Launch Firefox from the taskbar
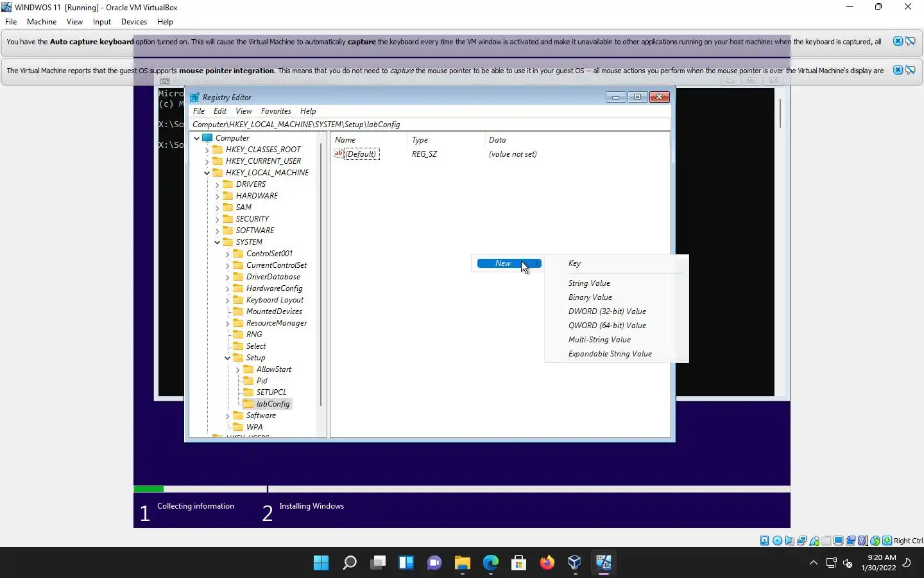Viewport: 924px width, 578px height. [x=547, y=563]
